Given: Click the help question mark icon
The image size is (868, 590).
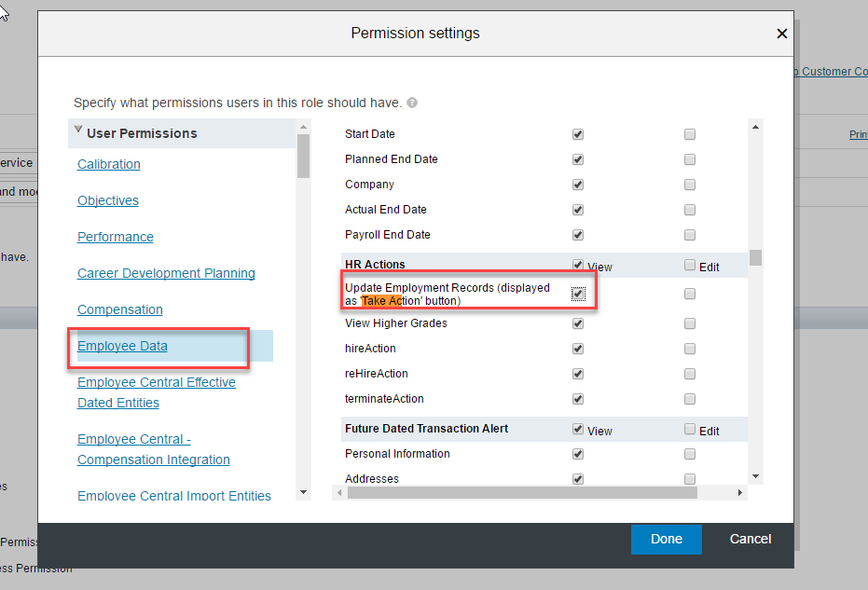Looking at the screenshot, I should [x=412, y=103].
